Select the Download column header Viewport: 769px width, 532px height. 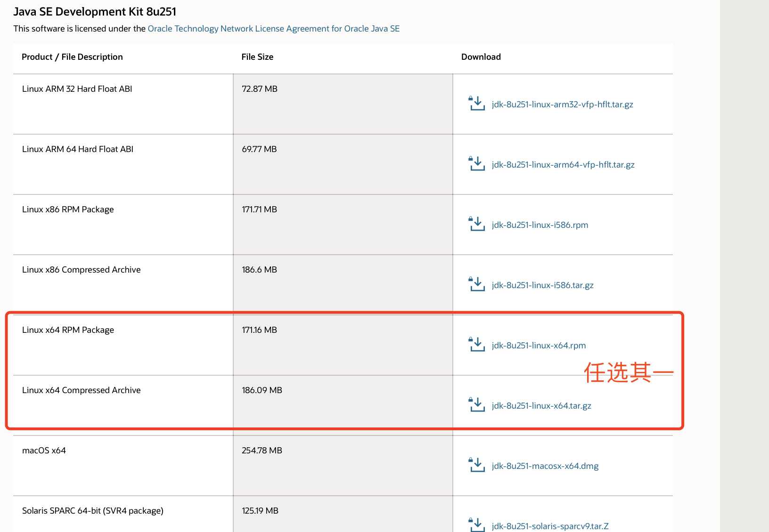481,57
